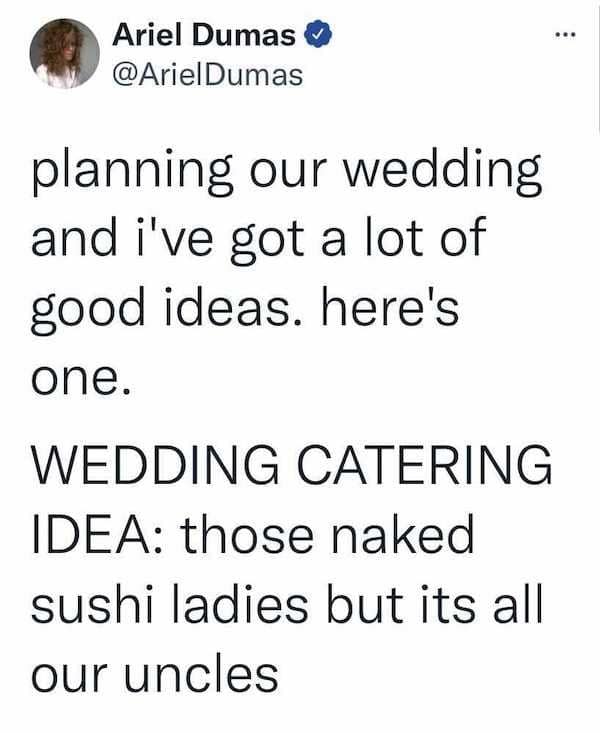The image size is (600, 733).
Task: Click the blue verified badge
Action: click(317, 36)
